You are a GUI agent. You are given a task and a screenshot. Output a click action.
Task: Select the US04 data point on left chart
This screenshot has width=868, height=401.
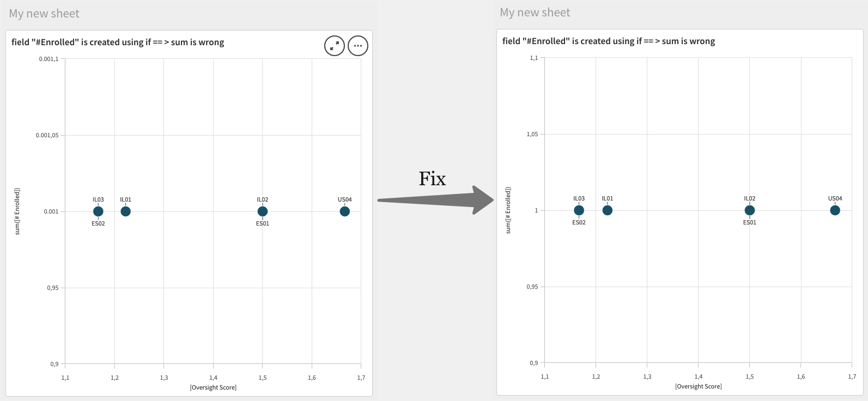point(344,211)
